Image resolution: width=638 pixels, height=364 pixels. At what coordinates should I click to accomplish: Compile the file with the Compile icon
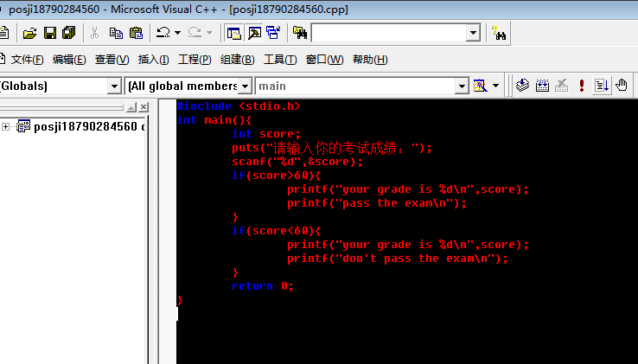point(522,86)
